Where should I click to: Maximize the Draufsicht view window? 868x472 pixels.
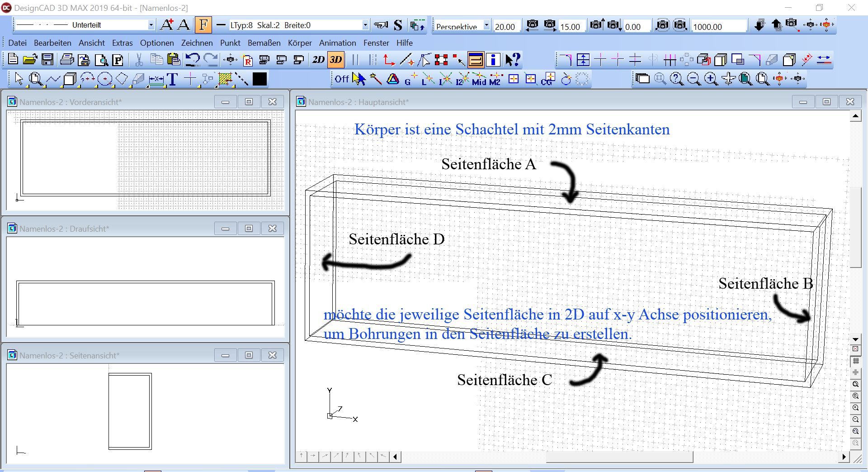249,229
